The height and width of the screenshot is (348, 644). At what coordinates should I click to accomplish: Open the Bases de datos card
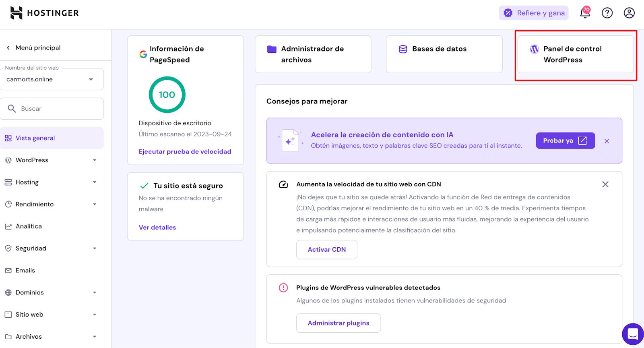(x=444, y=54)
